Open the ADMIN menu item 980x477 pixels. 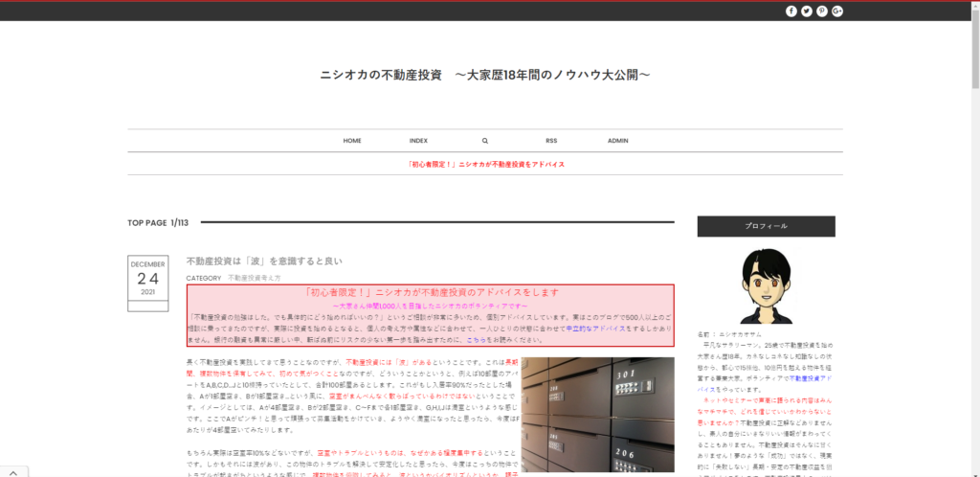pyautogui.click(x=618, y=141)
